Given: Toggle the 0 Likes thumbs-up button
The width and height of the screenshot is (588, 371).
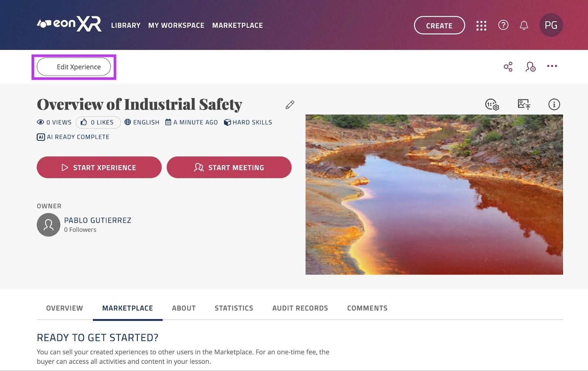Looking at the screenshot, I should 98,122.
